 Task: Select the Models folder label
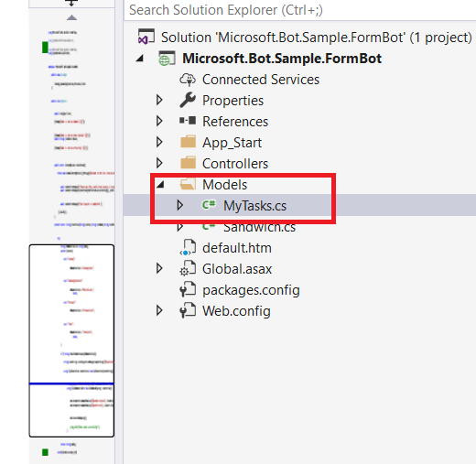pos(224,185)
